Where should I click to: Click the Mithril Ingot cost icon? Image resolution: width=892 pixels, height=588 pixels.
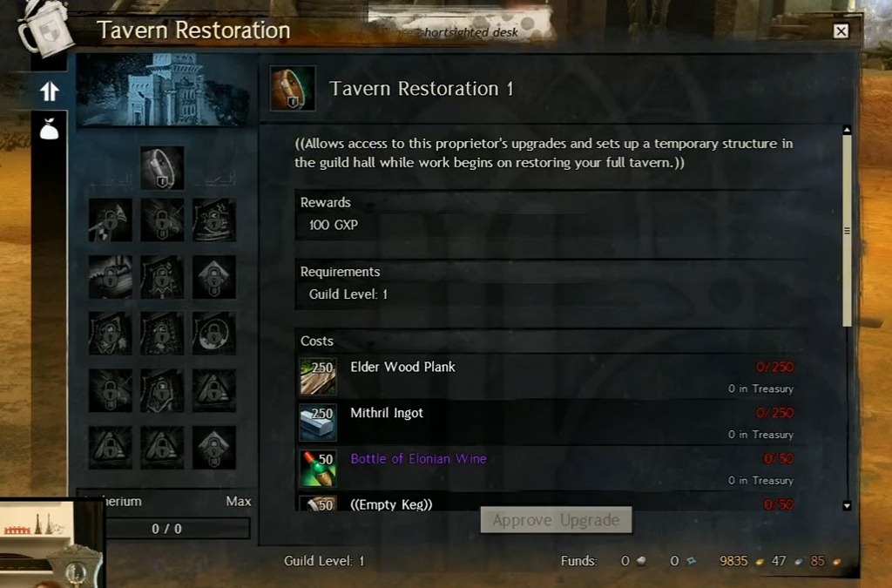(x=318, y=422)
